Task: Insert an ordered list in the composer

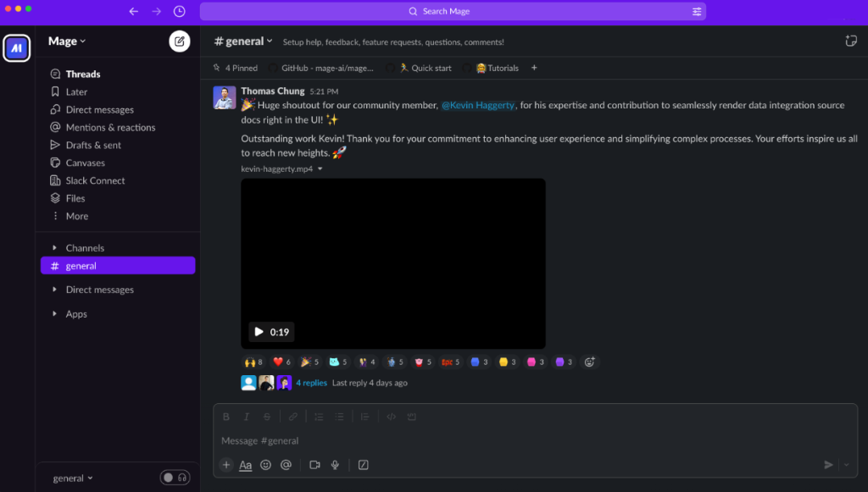Action: [x=319, y=417]
